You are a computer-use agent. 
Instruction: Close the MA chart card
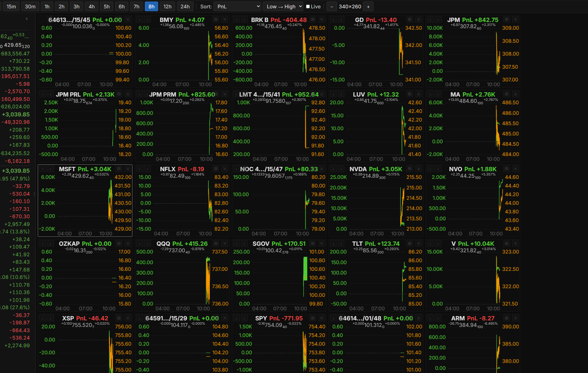click(x=516, y=94)
